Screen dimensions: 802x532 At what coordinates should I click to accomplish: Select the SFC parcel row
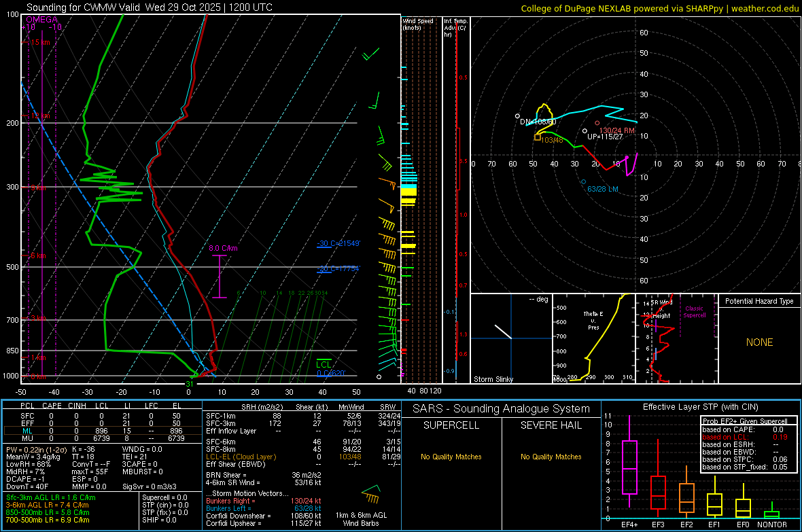pos(103,416)
